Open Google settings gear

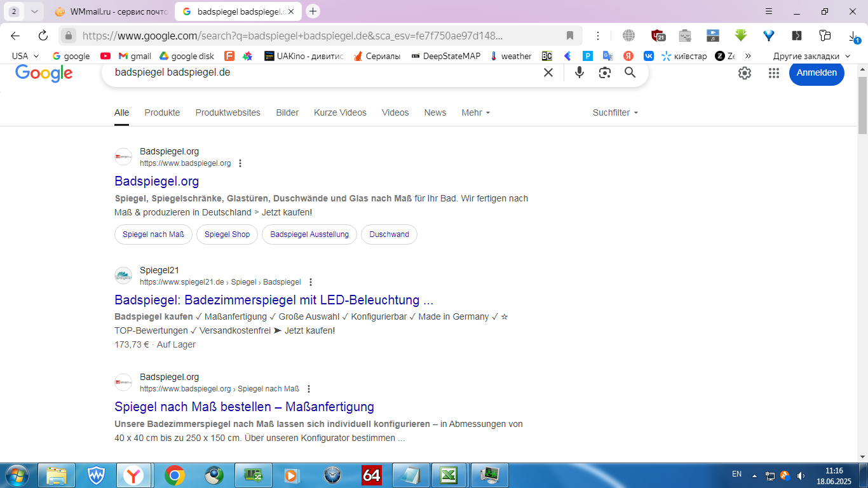click(x=745, y=73)
